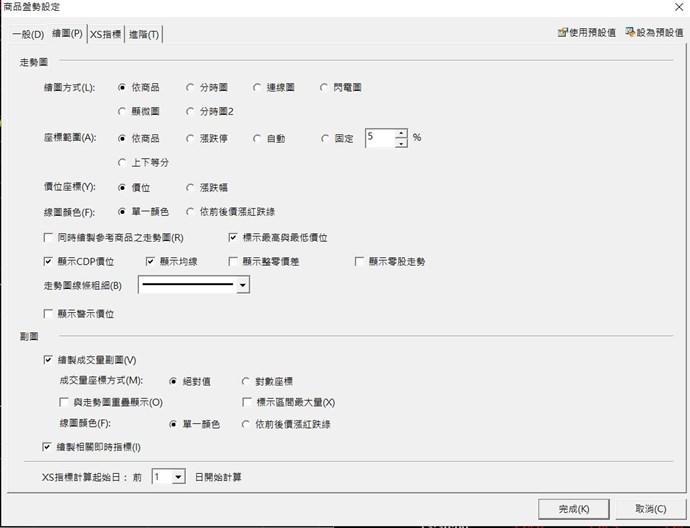Choose 漲跌幅 for price axis
Screen dimensions: 690x528
click(x=191, y=187)
